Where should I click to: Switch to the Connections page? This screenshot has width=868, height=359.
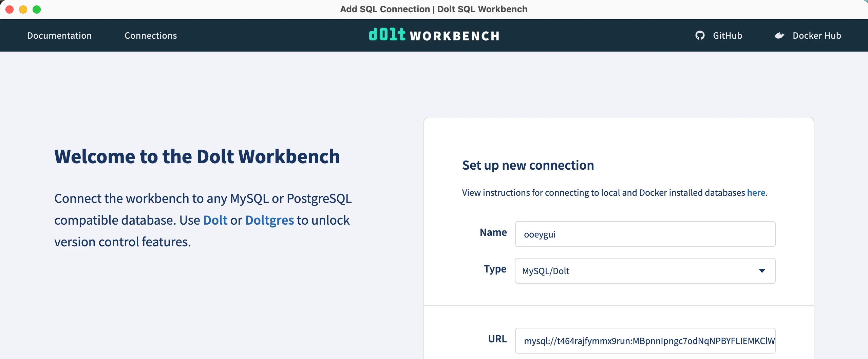click(x=150, y=35)
